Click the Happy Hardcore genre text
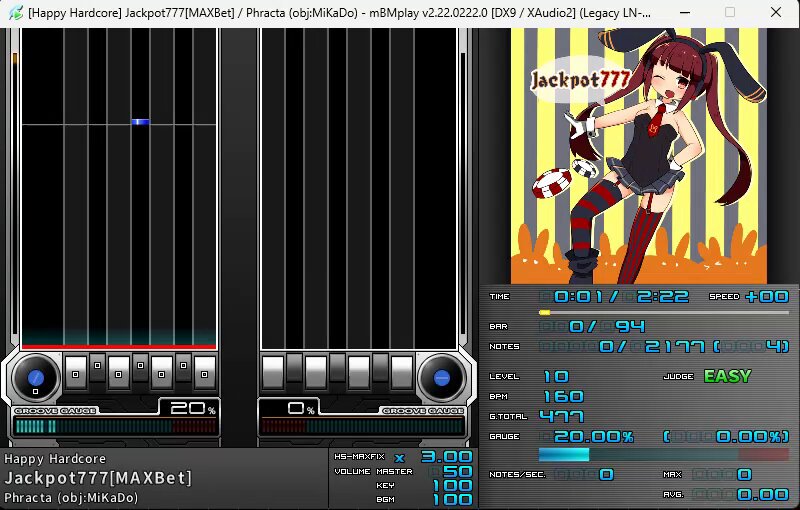This screenshot has height=510, width=800. 55,459
